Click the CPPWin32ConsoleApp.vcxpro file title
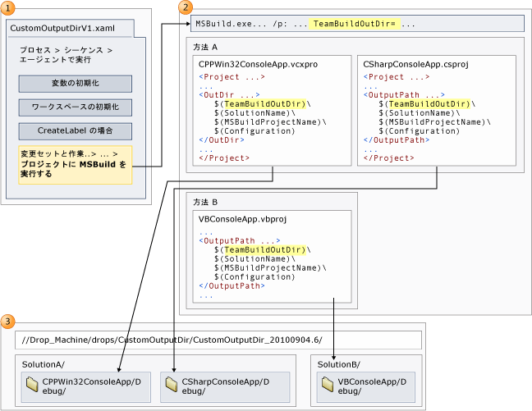Image resolution: width=532 pixels, height=411 pixels. point(258,65)
